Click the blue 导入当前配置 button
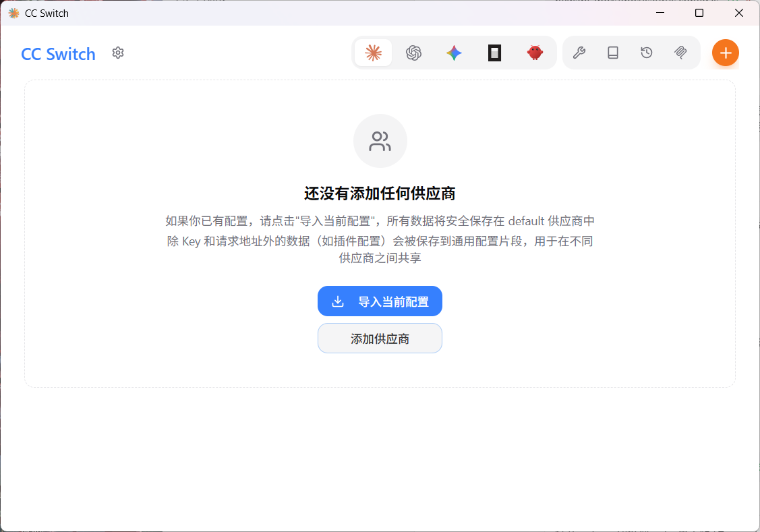The image size is (760, 532). (380, 301)
